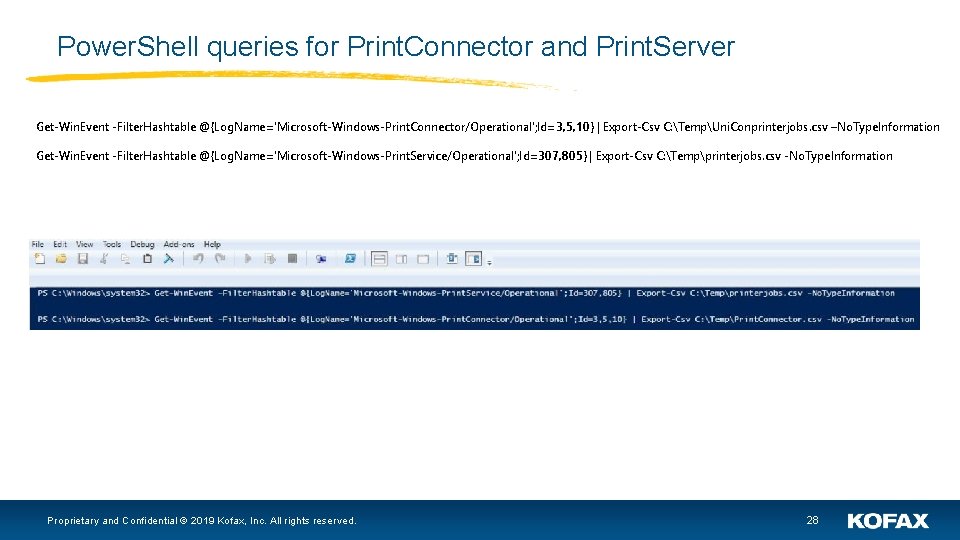Open the View menu
960x540 pixels.
pos(84,244)
